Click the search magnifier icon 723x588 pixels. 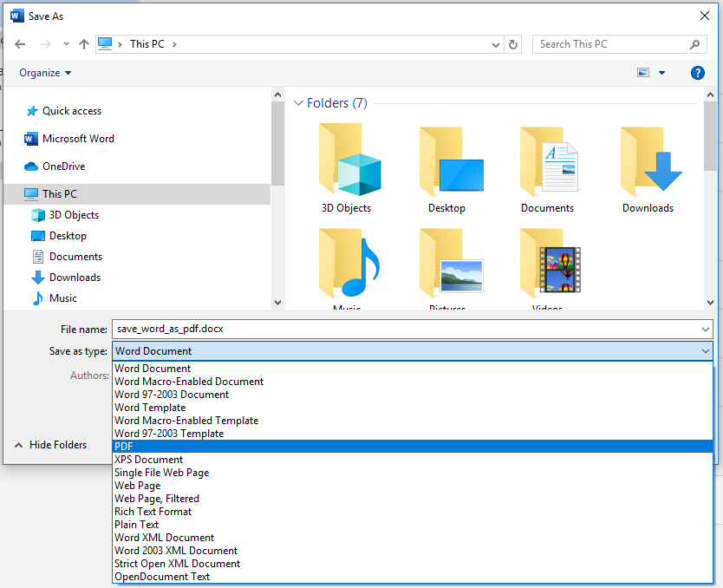click(x=694, y=44)
